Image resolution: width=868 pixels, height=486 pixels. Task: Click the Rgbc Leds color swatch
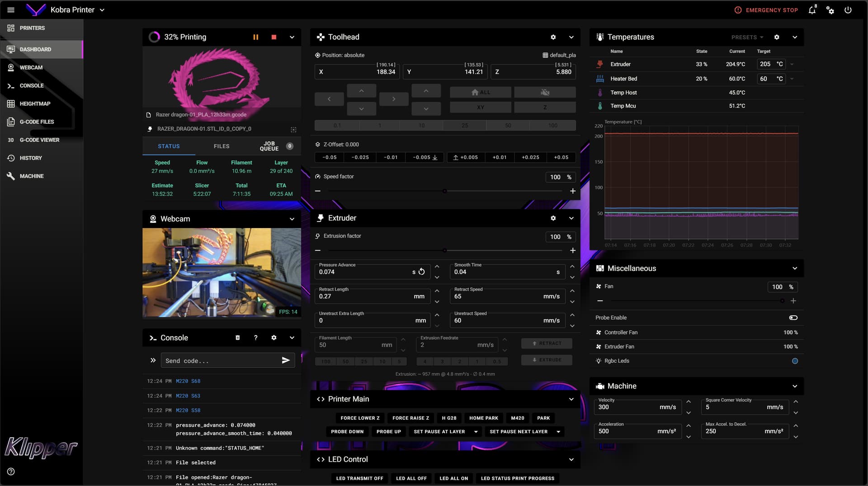pos(795,361)
